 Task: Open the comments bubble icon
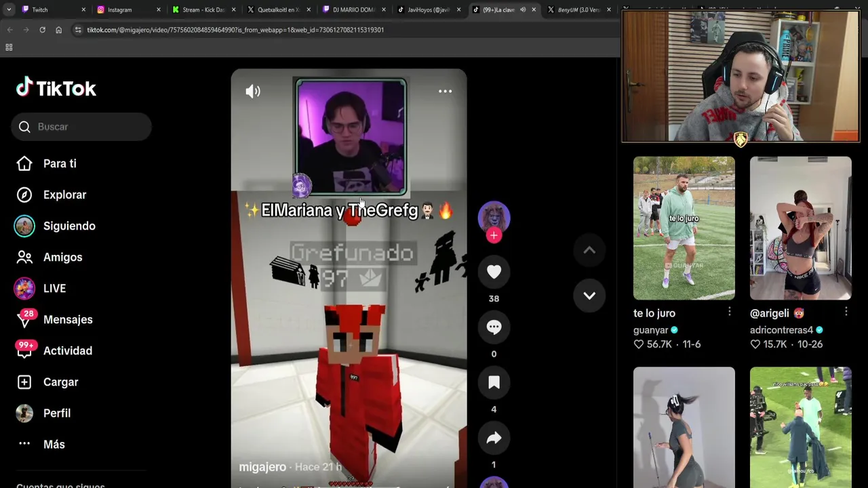coord(494,327)
